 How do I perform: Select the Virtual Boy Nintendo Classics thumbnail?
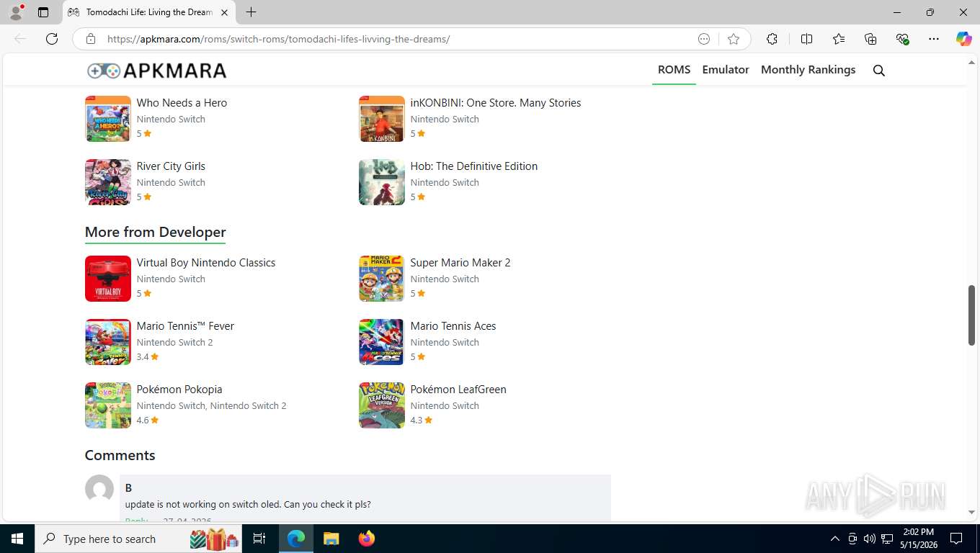tap(108, 279)
